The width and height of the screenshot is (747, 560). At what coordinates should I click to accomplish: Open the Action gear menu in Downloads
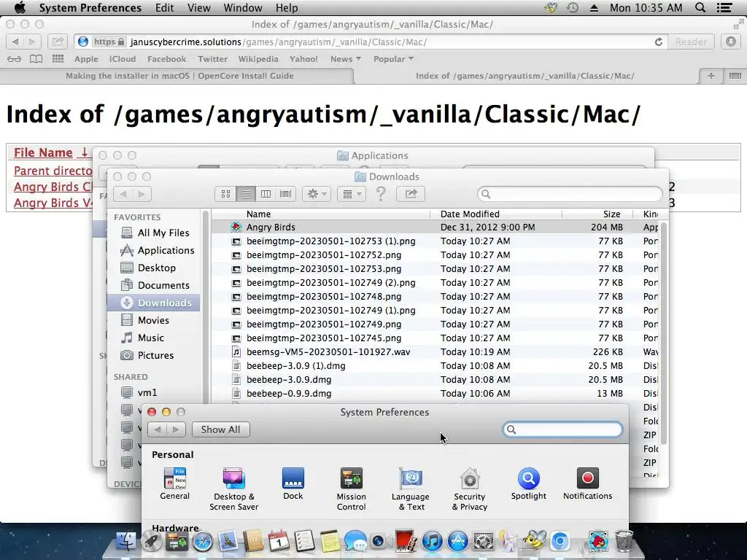pyautogui.click(x=317, y=194)
